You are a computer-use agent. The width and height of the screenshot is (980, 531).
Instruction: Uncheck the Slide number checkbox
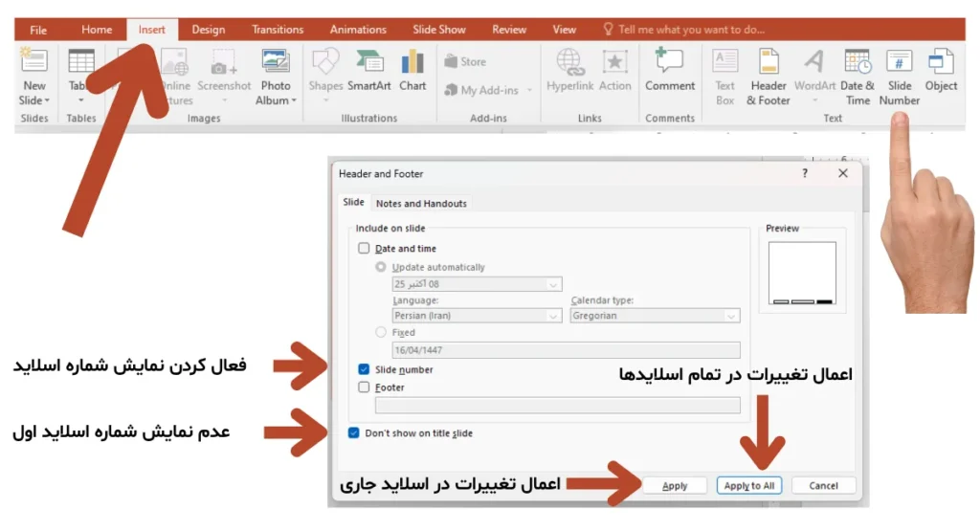point(364,369)
